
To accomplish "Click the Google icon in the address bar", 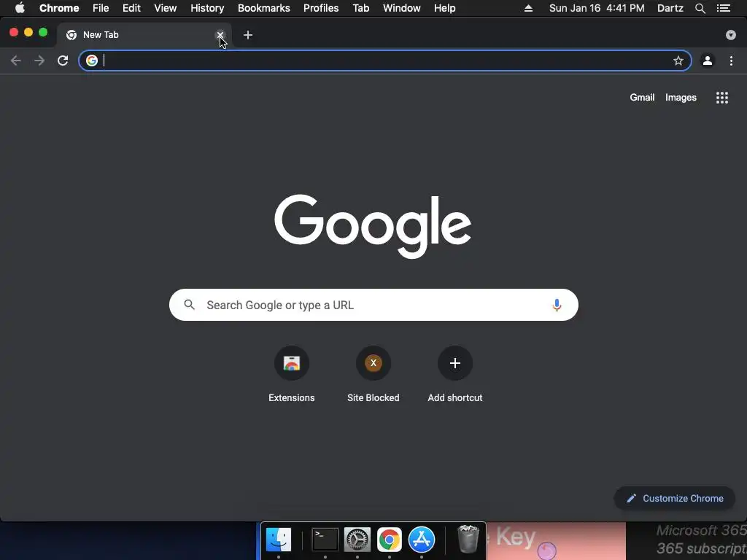I will click(x=92, y=61).
